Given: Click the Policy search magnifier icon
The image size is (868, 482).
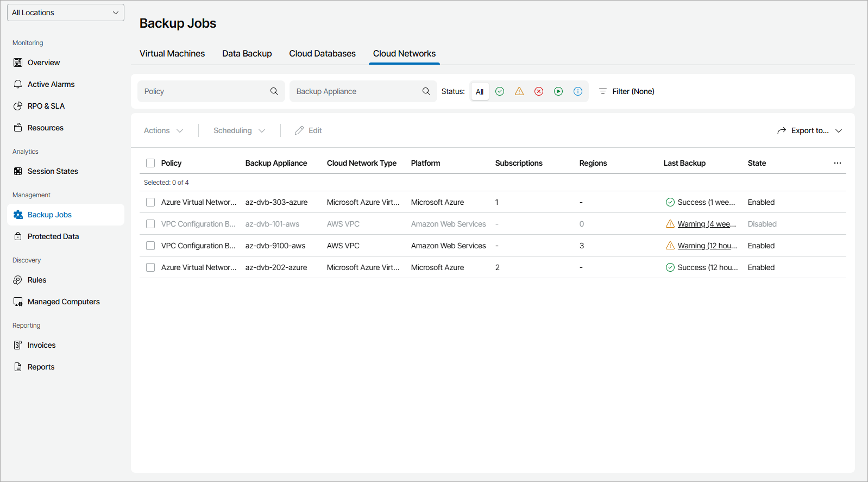Looking at the screenshot, I should coord(274,91).
